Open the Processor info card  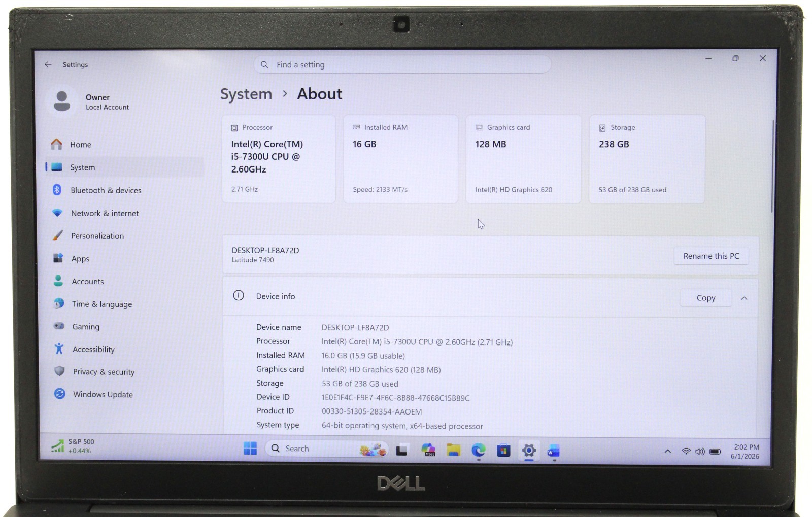pyautogui.click(x=279, y=159)
